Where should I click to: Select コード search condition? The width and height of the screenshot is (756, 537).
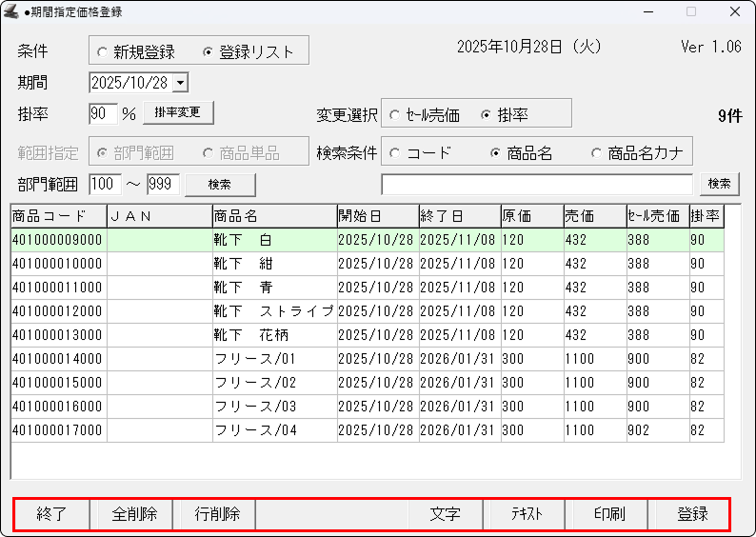(394, 152)
